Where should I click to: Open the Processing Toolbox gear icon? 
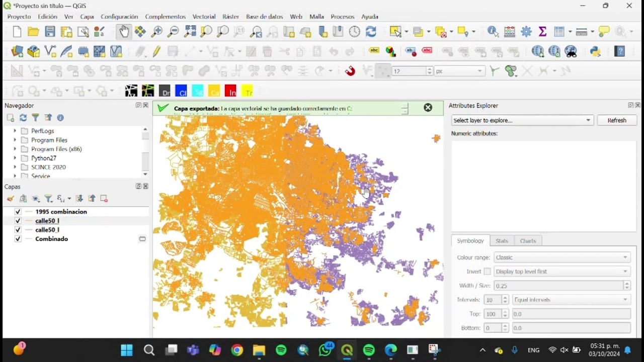(x=526, y=32)
